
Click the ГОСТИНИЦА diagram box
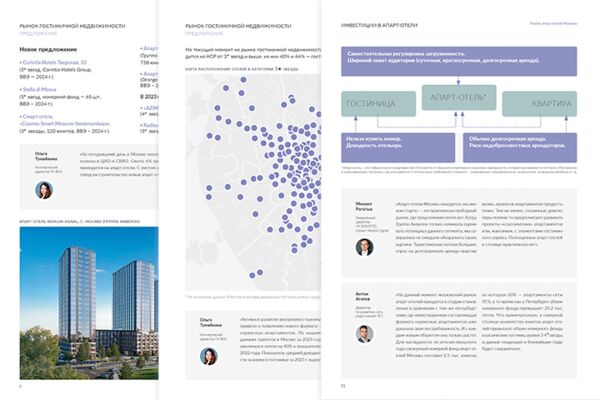378,104
